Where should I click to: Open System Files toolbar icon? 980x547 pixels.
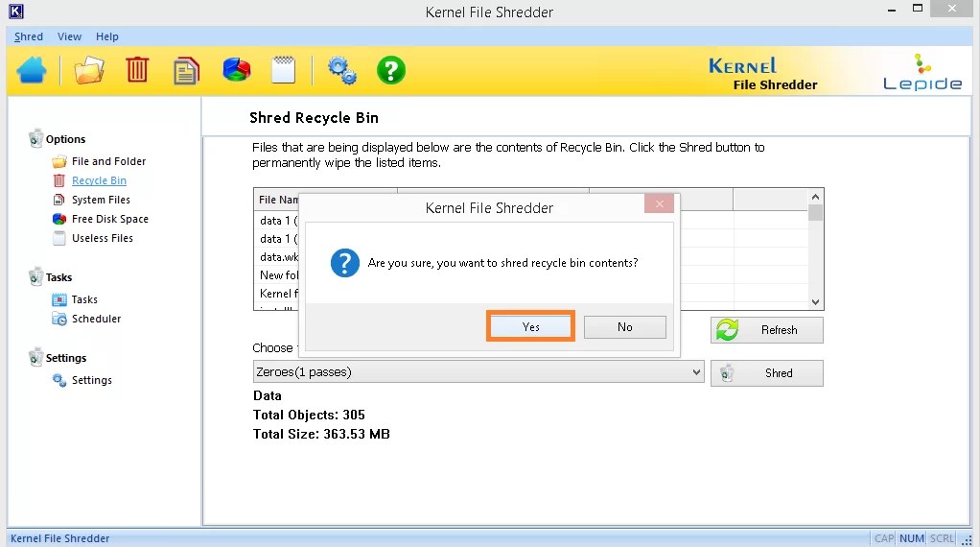pyautogui.click(x=186, y=70)
